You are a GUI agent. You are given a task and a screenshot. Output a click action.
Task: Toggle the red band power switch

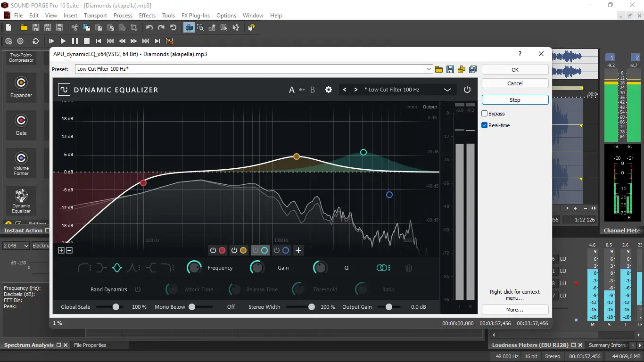click(x=213, y=250)
